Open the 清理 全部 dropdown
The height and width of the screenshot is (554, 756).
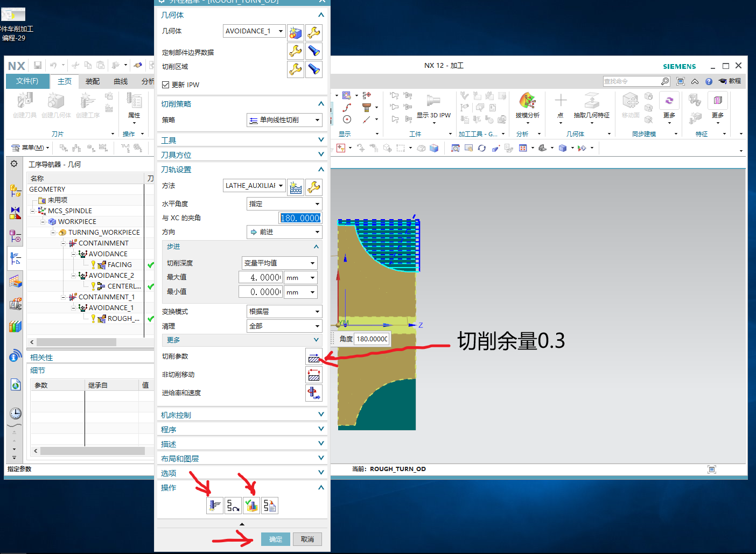tap(284, 326)
